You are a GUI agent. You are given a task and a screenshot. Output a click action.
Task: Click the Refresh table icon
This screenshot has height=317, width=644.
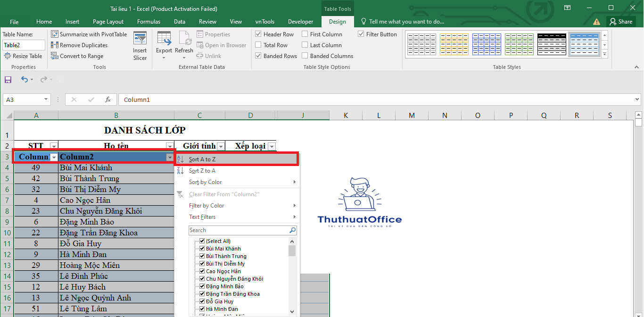184,38
